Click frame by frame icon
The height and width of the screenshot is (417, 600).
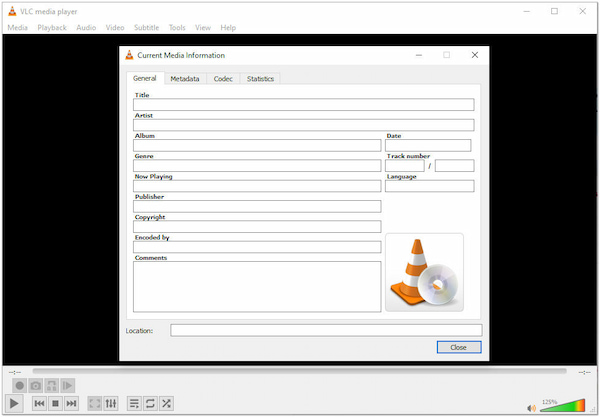pyautogui.click(x=68, y=386)
